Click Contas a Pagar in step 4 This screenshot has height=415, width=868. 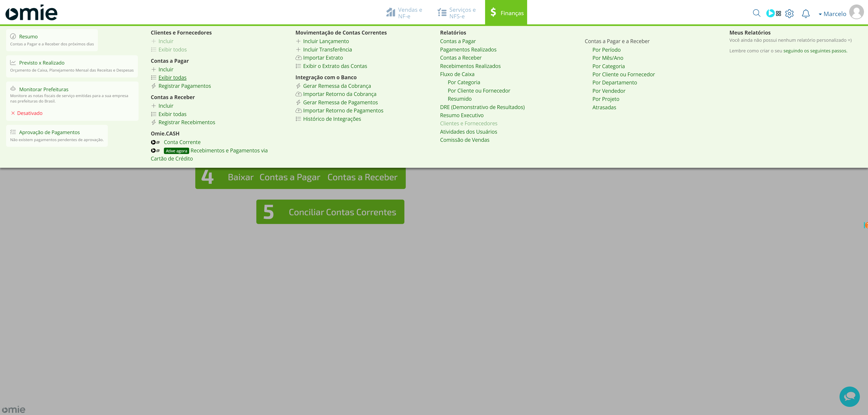click(289, 177)
